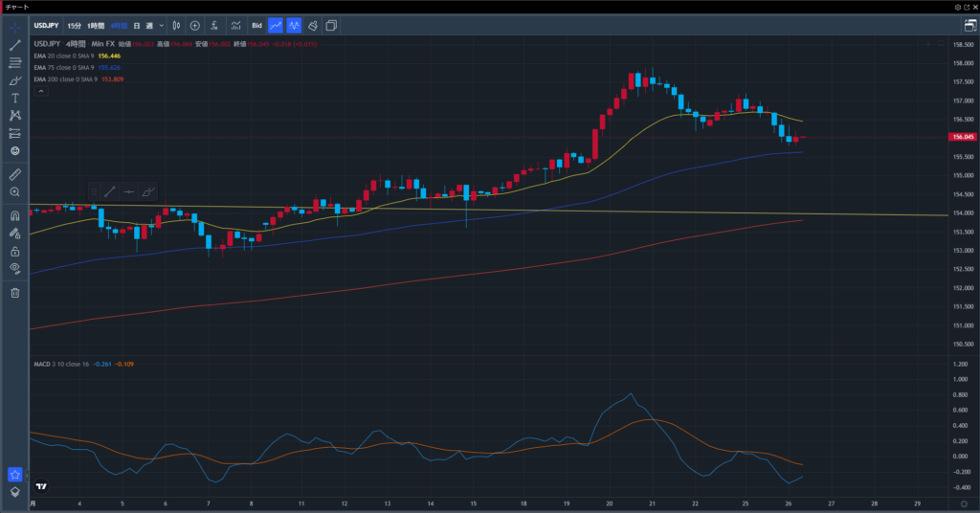The width and height of the screenshot is (980, 513).
Task: Select the ruler measure tool
Action: 15,174
